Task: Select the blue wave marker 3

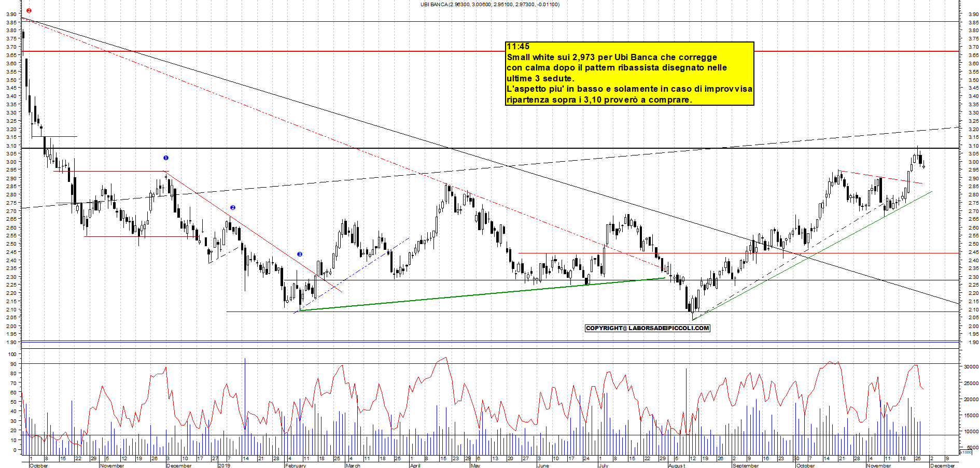Action: 300,254
